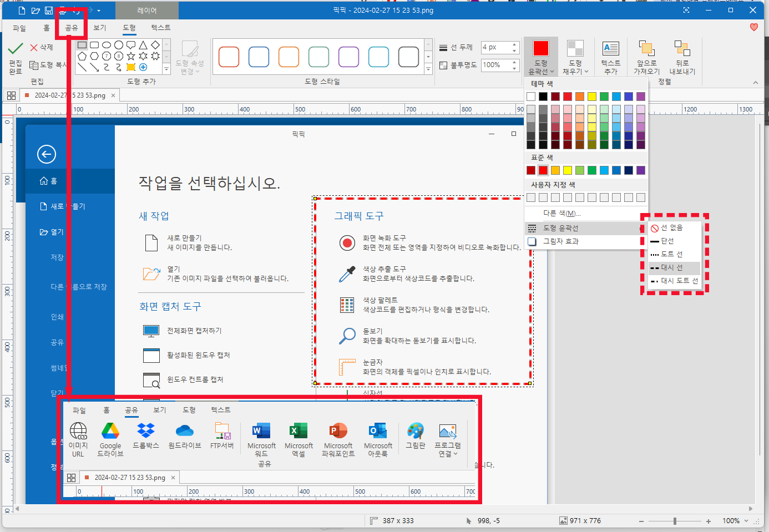The width and height of the screenshot is (769, 532).
Task: Open the 홈 ribbon tab
Action: 47,28
